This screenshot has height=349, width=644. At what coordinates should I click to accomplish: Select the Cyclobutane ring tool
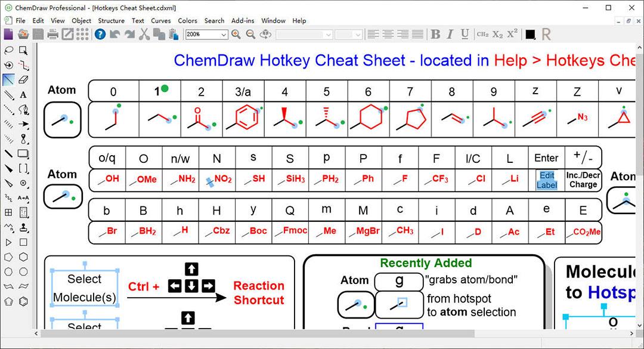23,243
